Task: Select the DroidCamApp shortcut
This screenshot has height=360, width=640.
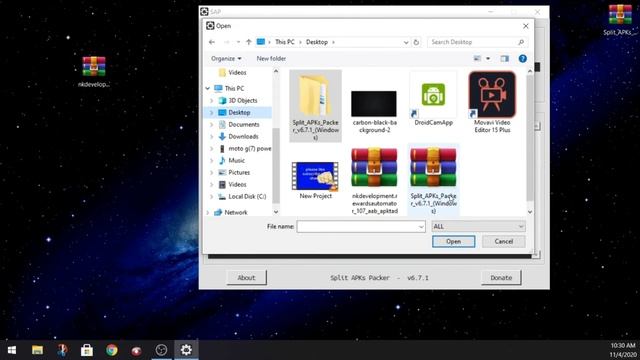Action: (x=433, y=100)
